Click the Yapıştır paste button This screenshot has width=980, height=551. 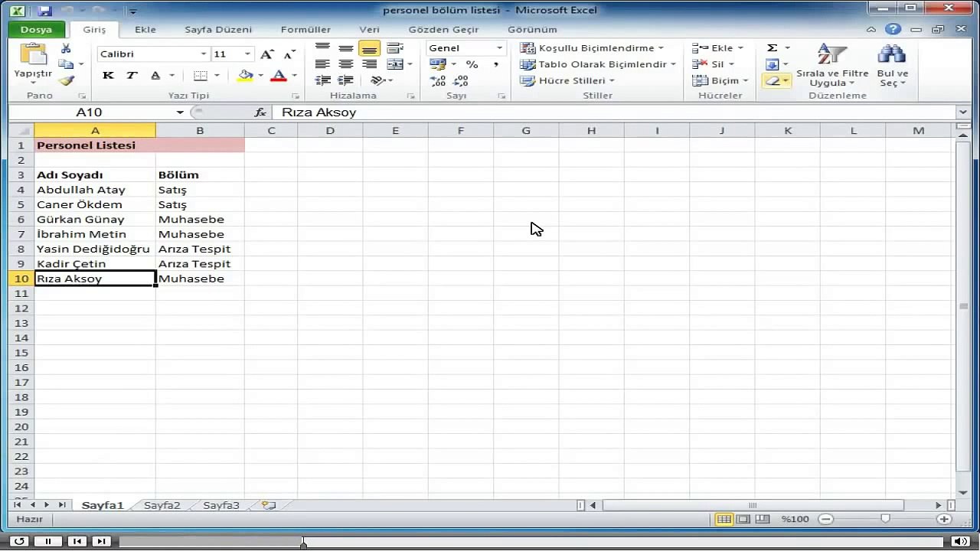tap(33, 62)
